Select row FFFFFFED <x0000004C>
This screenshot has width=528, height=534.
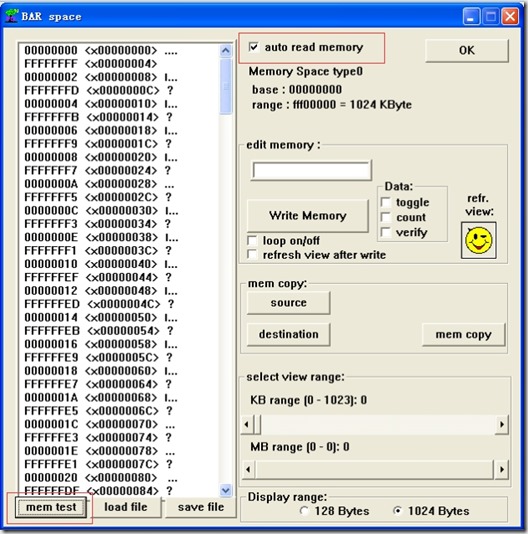tap(119, 304)
